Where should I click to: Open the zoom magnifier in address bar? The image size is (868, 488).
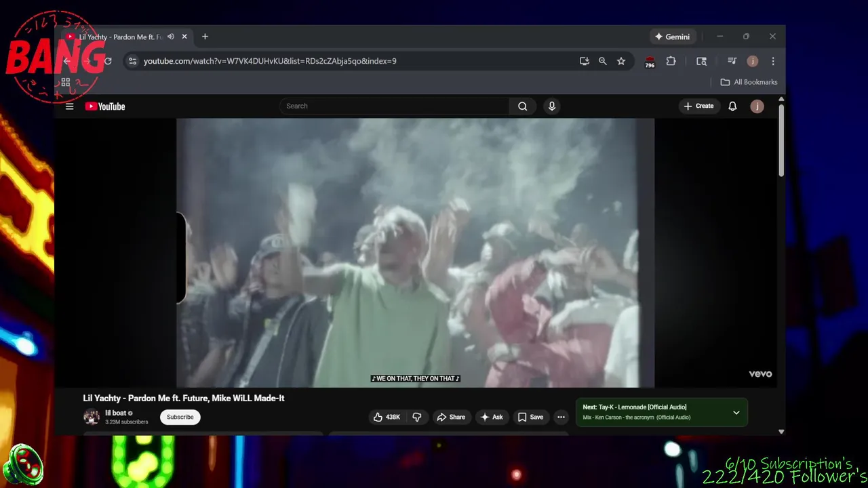[x=602, y=61]
